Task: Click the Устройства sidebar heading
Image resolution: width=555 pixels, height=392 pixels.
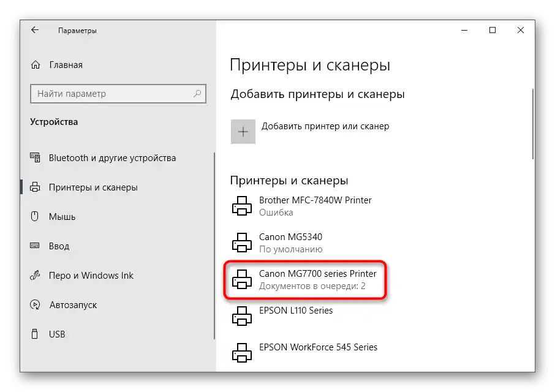Action: 54,122
